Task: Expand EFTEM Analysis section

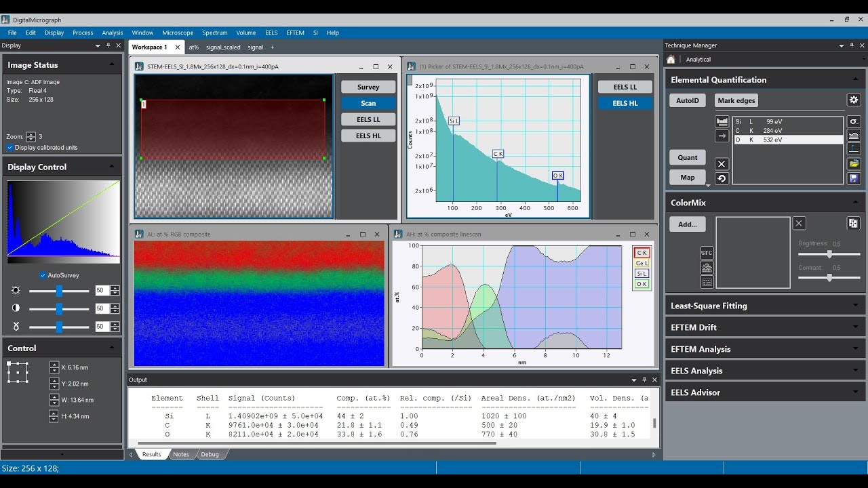Action: [x=765, y=349]
